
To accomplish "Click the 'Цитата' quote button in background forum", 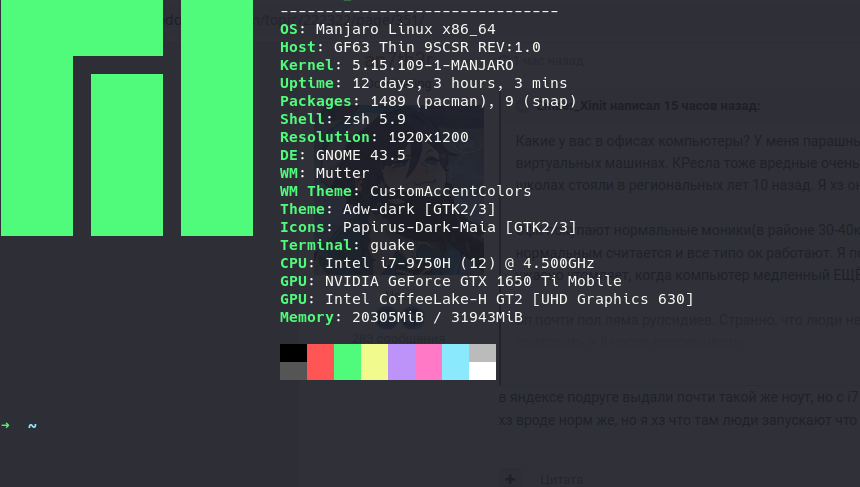I will pos(562,480).
